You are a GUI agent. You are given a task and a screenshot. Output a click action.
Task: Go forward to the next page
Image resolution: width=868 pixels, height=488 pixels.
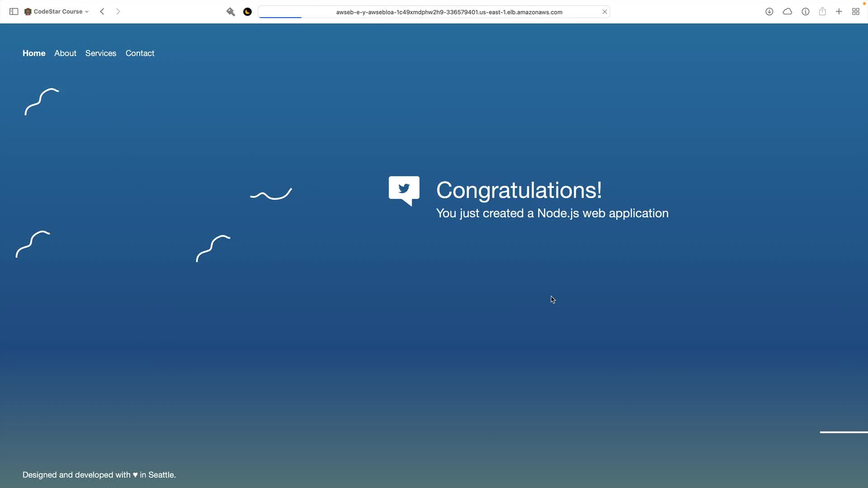click(118, 12)
